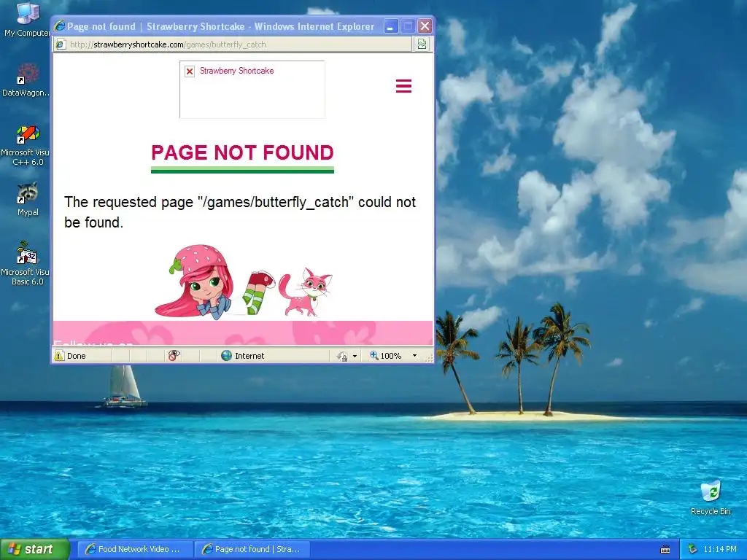The height and width of the screenshot is (560, 747).
Task: Open the pink hamburger menu icon
Action: [x=403, y=86]
